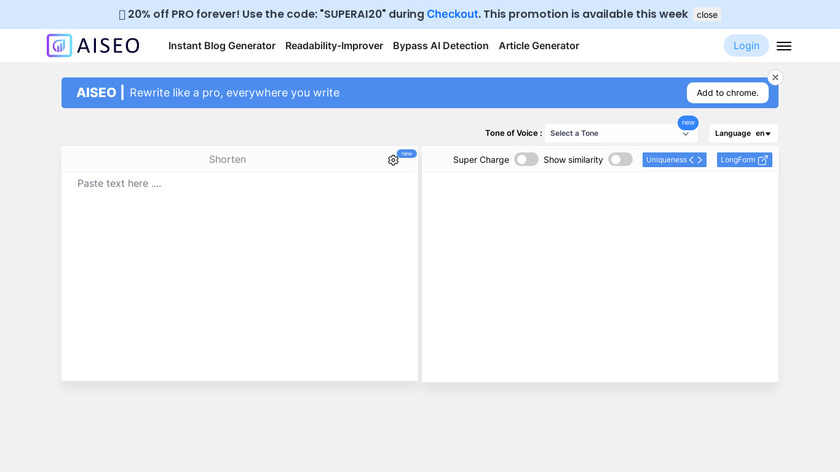Follow the Checkout promo link
This screenshot has height=472, width=840.
coord(452,14)
